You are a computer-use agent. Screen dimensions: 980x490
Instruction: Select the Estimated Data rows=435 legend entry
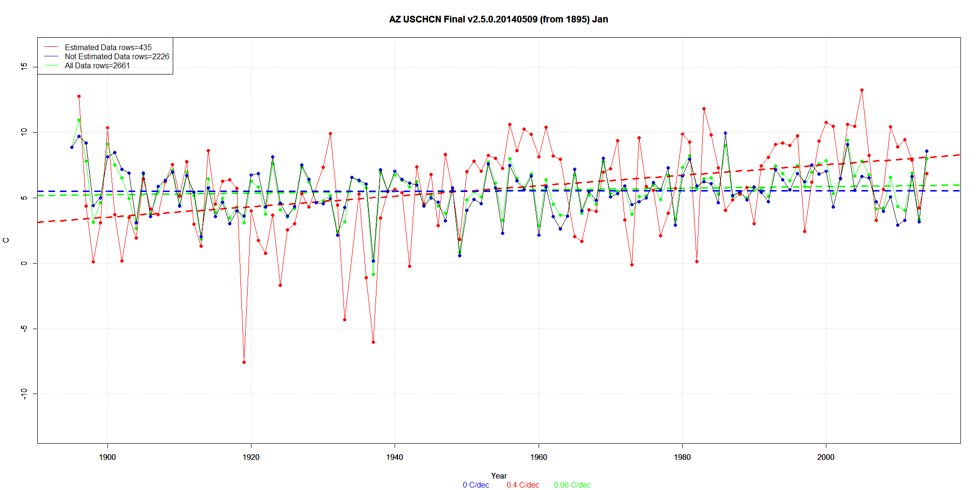[108, 47]
